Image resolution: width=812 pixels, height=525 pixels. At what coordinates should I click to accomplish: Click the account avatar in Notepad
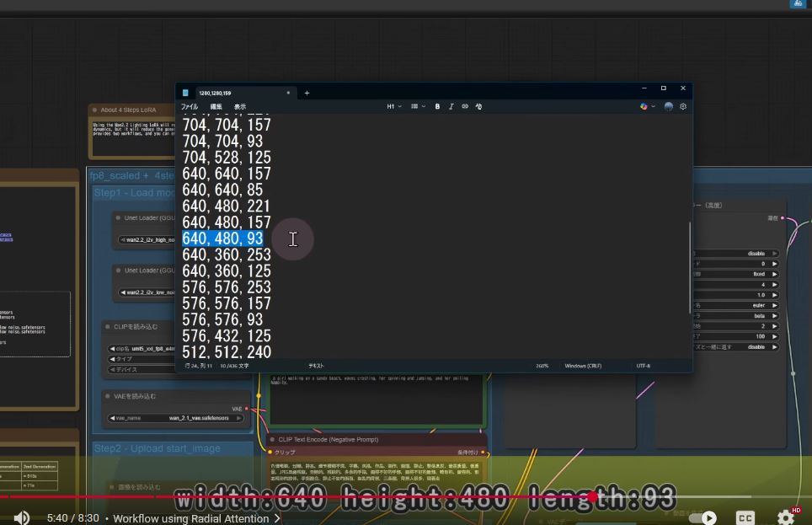669,107
